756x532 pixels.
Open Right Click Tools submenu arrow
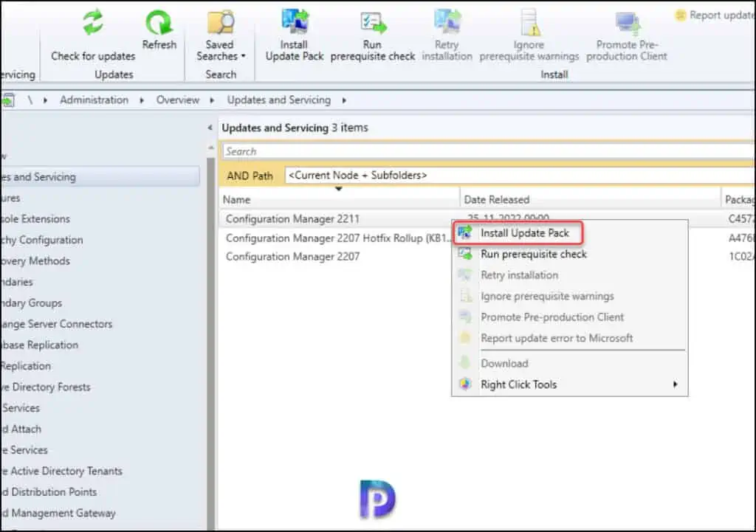tap(676, 384)
